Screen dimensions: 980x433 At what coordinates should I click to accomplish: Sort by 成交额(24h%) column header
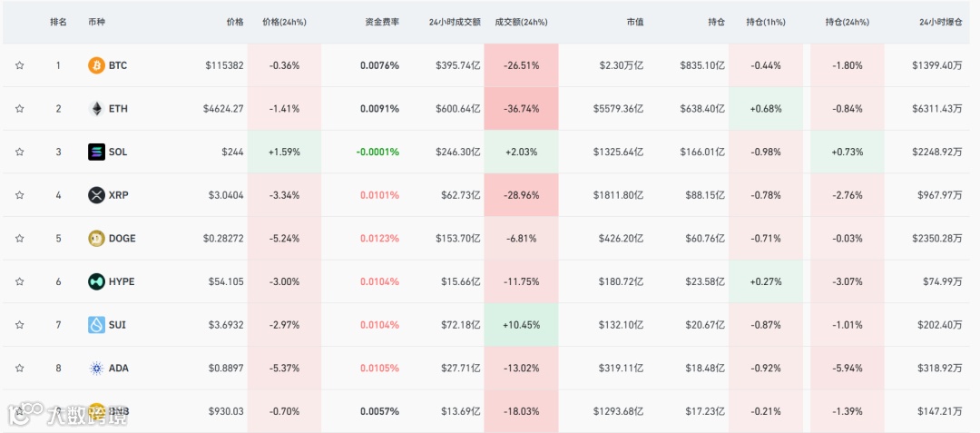521,22
